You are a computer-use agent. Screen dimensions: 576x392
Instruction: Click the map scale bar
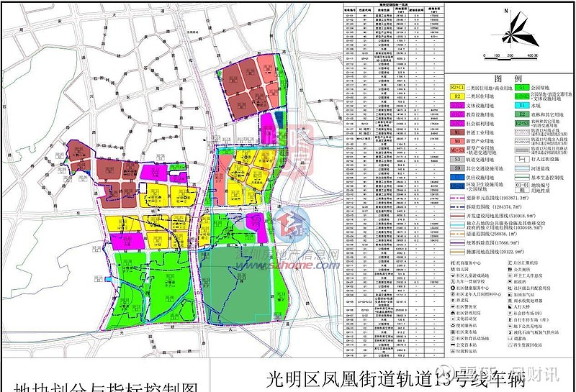(x=511, y=59)
